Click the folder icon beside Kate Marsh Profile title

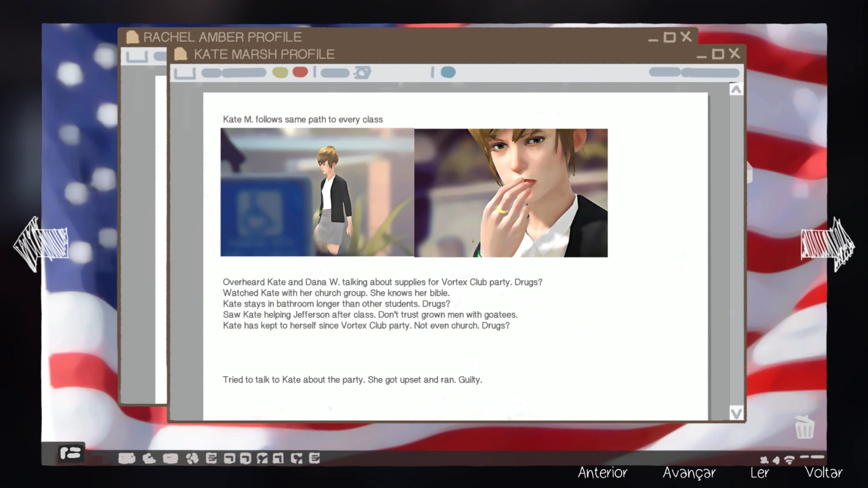(x=180, y=53)
